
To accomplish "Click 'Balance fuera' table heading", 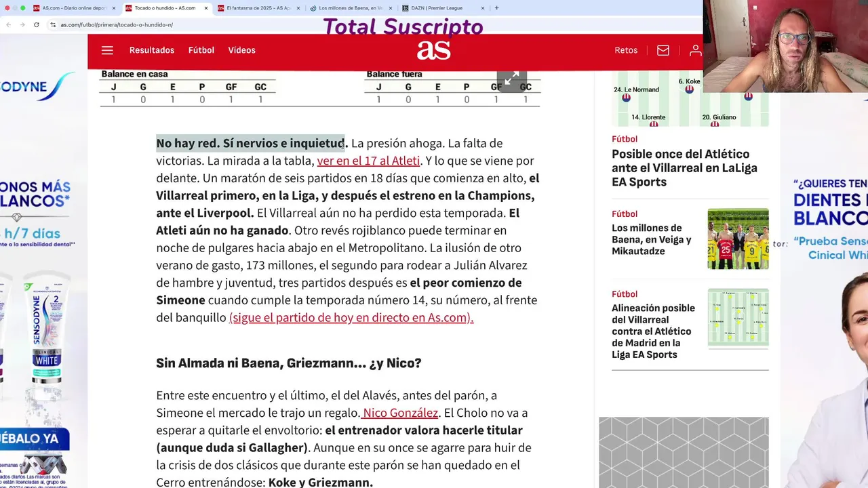I will click(394, 74).
